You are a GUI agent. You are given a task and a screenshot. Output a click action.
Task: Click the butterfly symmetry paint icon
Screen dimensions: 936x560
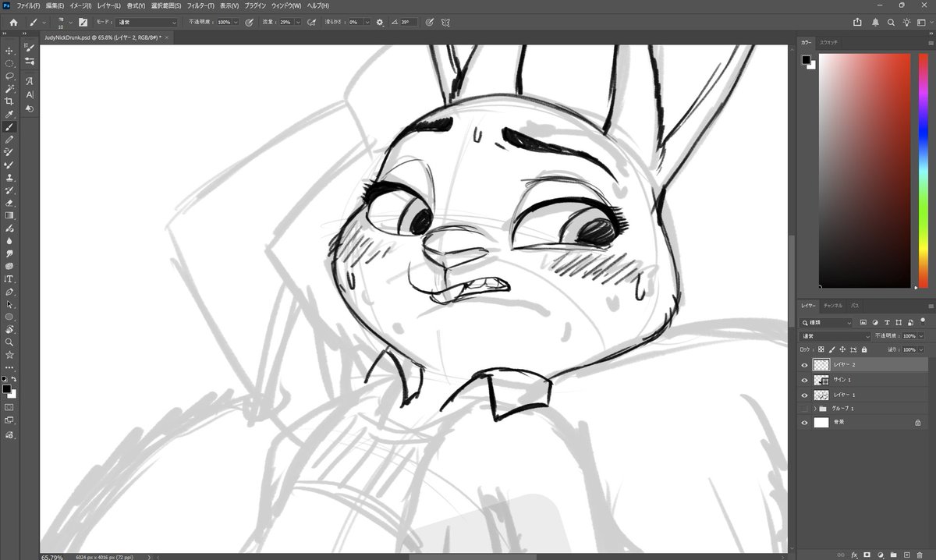(x=445, y=22)
